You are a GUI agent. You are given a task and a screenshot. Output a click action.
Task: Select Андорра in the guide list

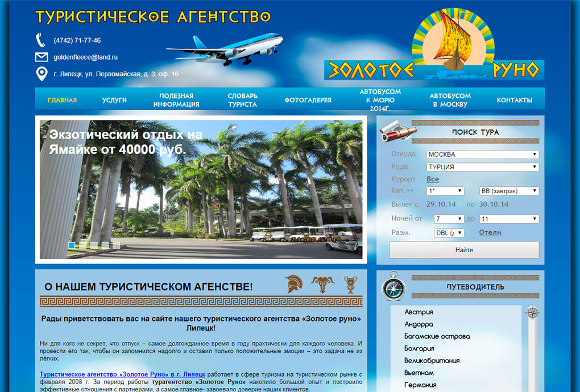click(x=419, y=324)
